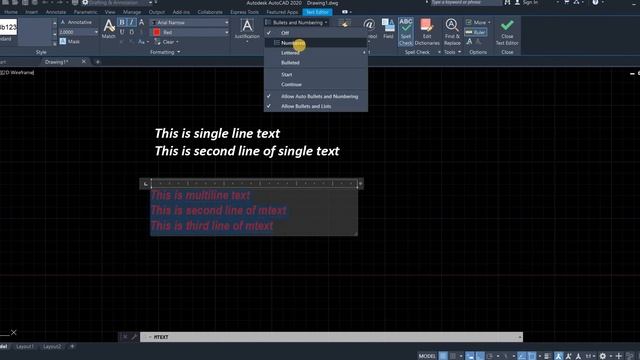Collapse the Bullets and Numbering dropdown
This screenshot has height=360, width=640.
296,22
